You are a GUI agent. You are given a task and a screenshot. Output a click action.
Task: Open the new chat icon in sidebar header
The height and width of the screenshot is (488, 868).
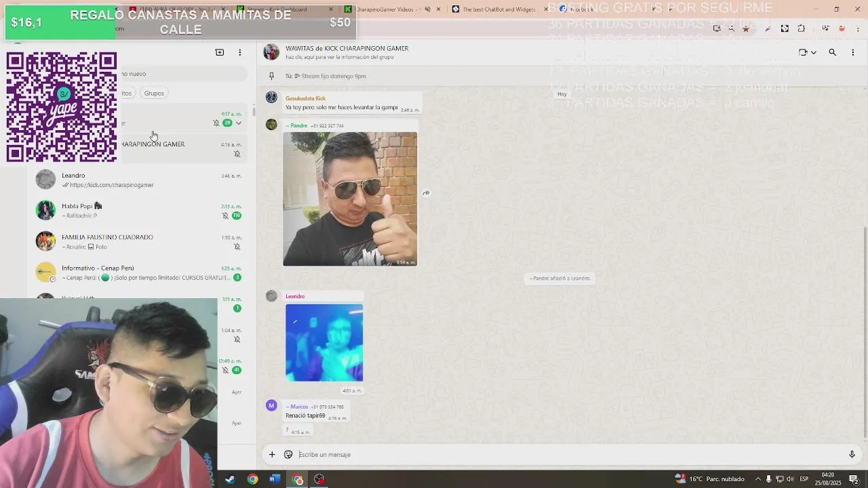[x=219, y=52]
